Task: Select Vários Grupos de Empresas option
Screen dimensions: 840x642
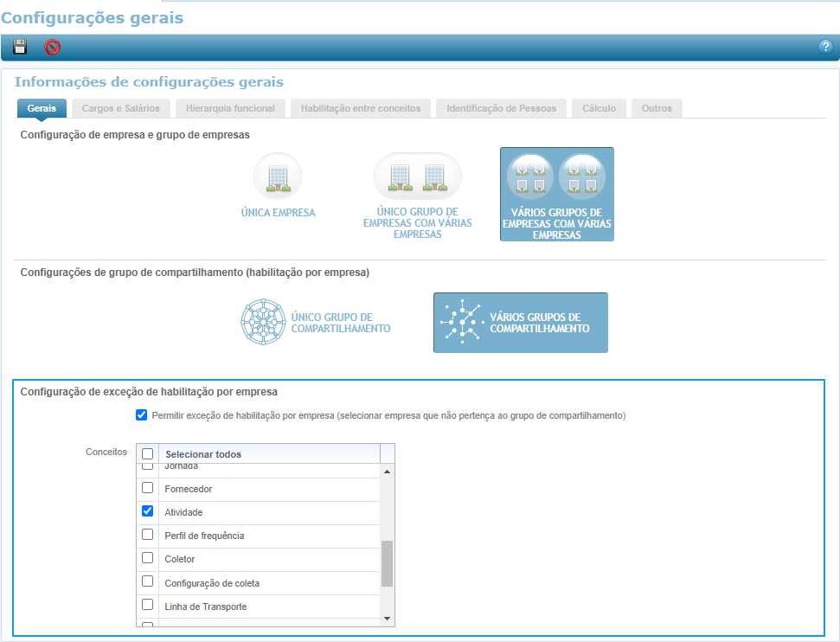Action: (x=556, y=194)
